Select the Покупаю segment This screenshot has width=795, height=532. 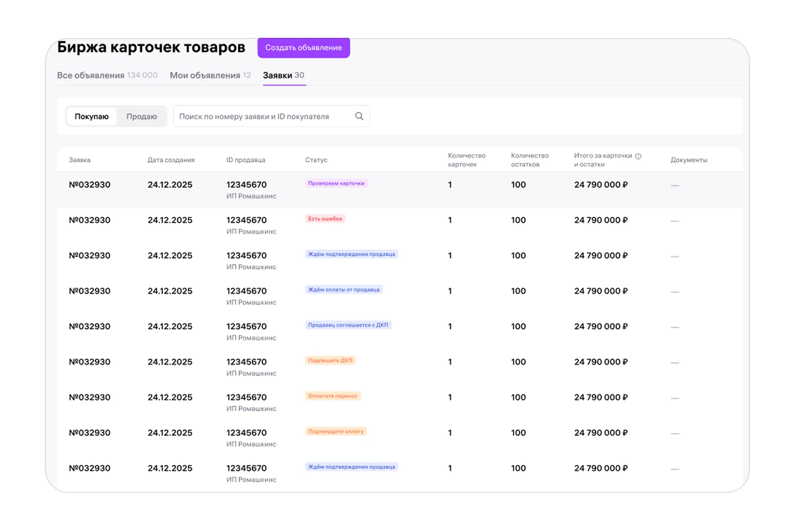(91, 116)
